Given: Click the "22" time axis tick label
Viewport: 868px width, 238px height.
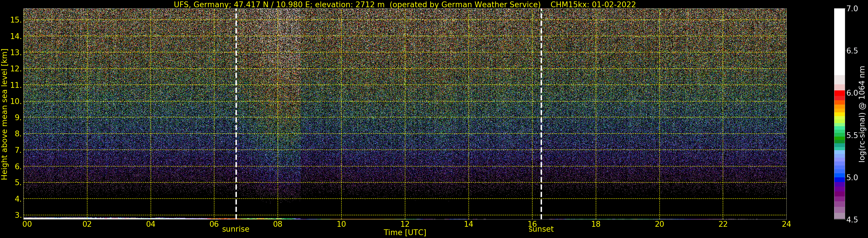Looking at the screenshot, I should 723,224.
